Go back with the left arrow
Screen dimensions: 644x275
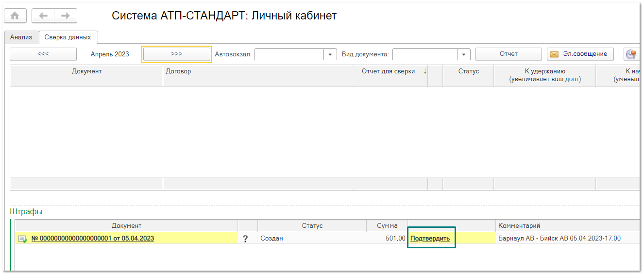43,16
